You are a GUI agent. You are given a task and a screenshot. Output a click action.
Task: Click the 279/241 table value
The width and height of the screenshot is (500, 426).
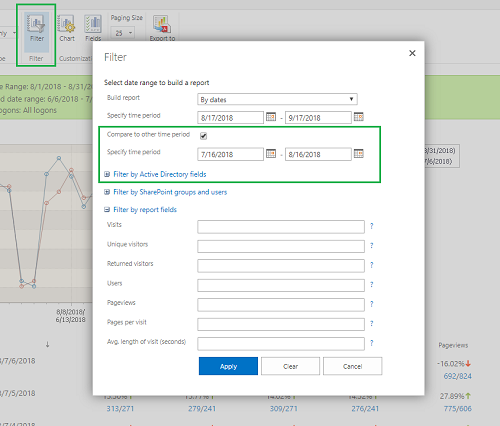tap(202, 409)
